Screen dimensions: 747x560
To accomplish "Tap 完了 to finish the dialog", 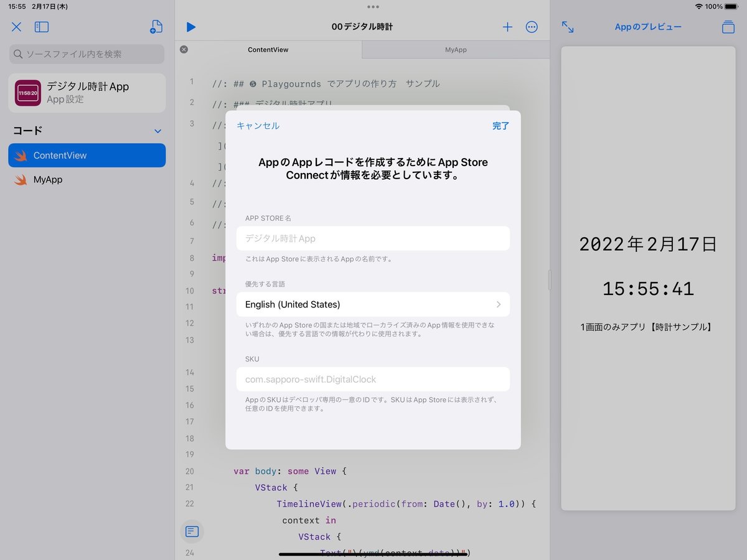I will pos(500,126).
